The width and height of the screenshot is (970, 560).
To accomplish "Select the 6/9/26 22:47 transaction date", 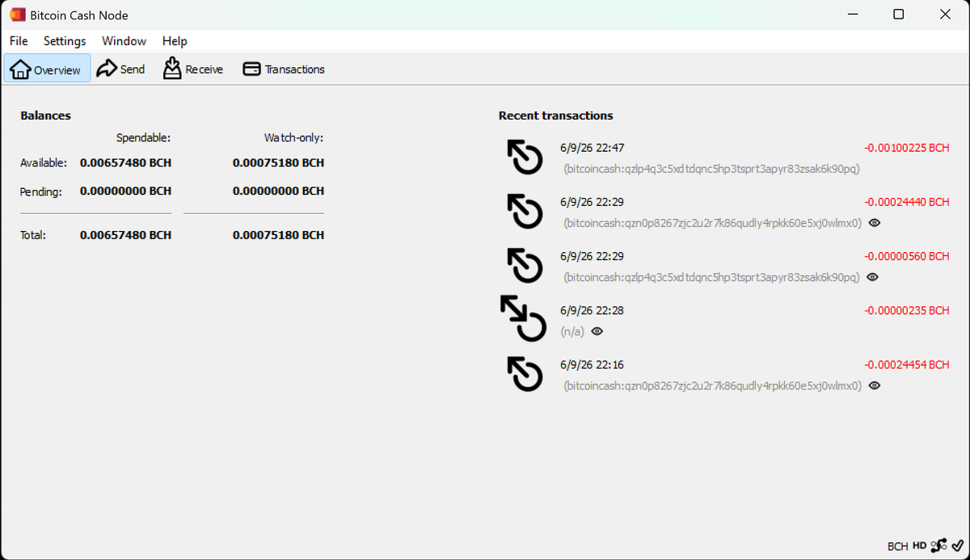I will [592, 148].
